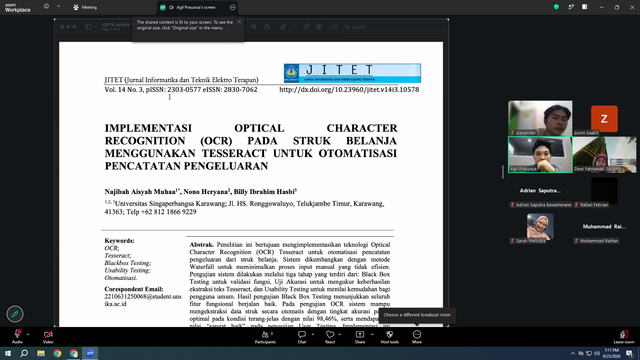The width and height of the screenshot is (640, 360).
Task: Expand the dropdown arrow beside meeting info
Action: pyautogui.click(x=58, y=7)
